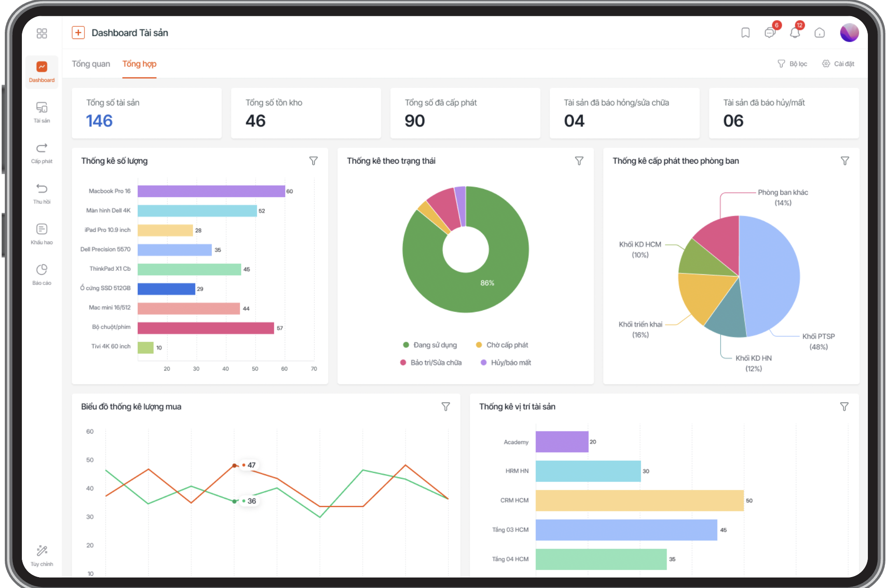Go to Cấp phát in sidebar
Screen dimensions: 888x588
click(x=42, y=153)
